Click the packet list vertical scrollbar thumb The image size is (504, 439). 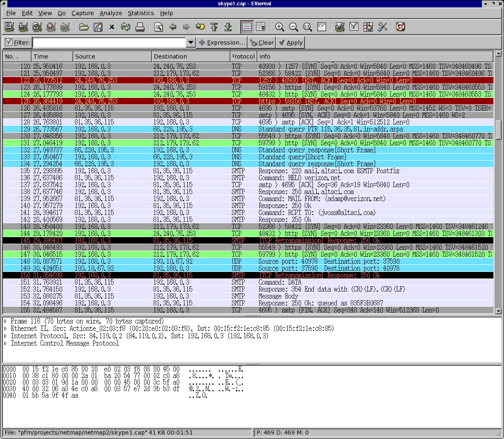point(498,129)
